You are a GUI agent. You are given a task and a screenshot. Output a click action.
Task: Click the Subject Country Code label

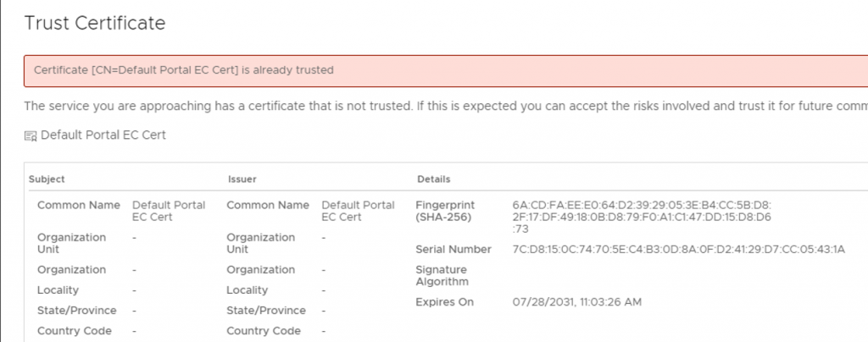(75, 331)
